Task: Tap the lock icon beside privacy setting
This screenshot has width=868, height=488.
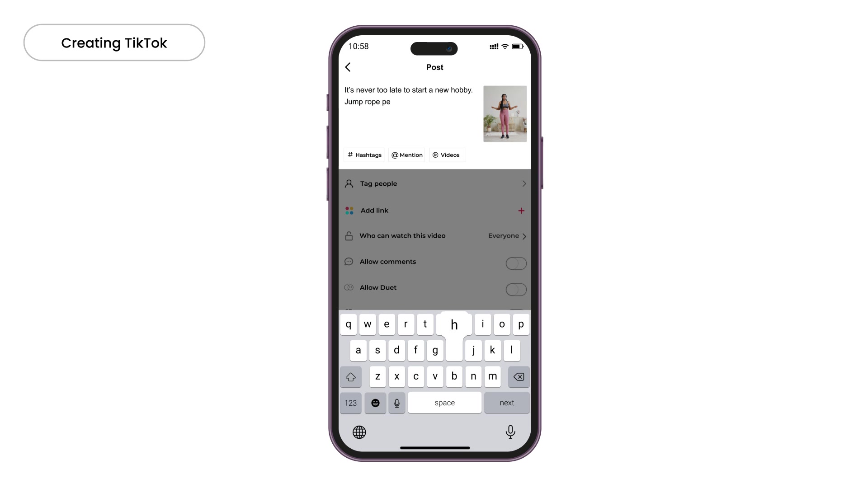Action: pyautogui.click(x=349, y=235)
